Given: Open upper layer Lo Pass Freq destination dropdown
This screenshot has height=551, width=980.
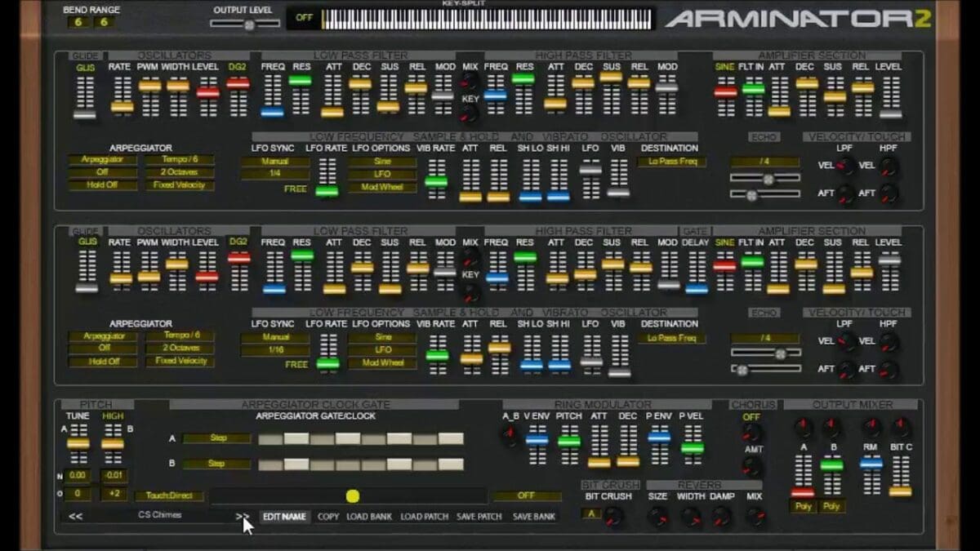Looking at the screenshot, I should [672, 162].
